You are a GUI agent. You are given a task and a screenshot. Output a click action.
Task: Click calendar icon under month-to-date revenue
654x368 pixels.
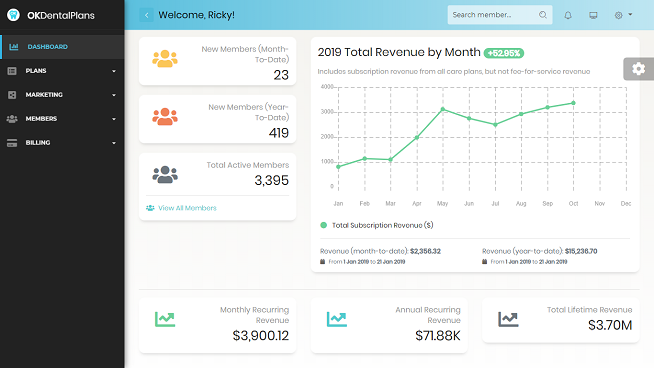coord(322,262)
